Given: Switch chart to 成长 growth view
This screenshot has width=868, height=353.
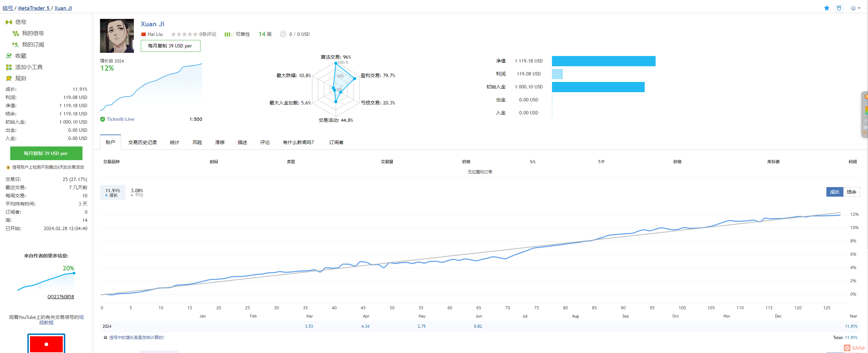Looking at the screenshot, I should click(835, 192).
